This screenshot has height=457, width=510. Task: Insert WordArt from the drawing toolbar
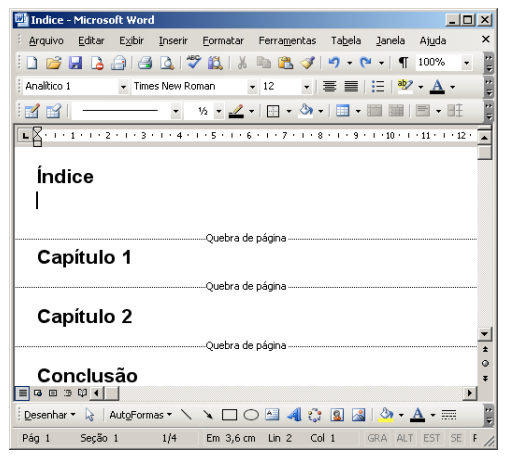[294, 415]
